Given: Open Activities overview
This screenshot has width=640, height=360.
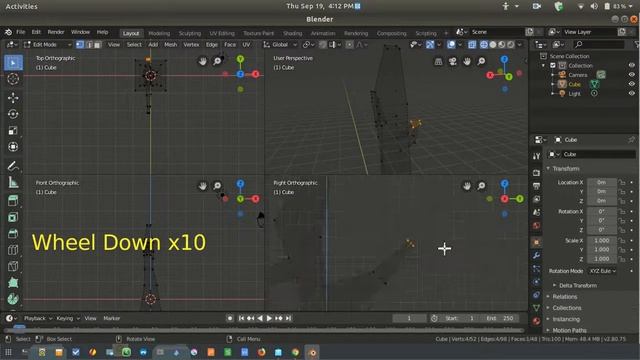Looking at the screenshot, I should tap(22, 7).
